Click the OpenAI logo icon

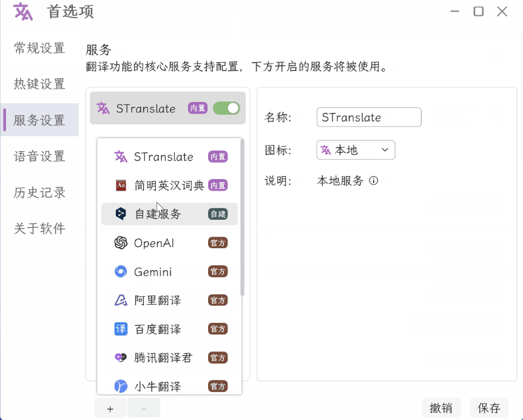(121, 243)
